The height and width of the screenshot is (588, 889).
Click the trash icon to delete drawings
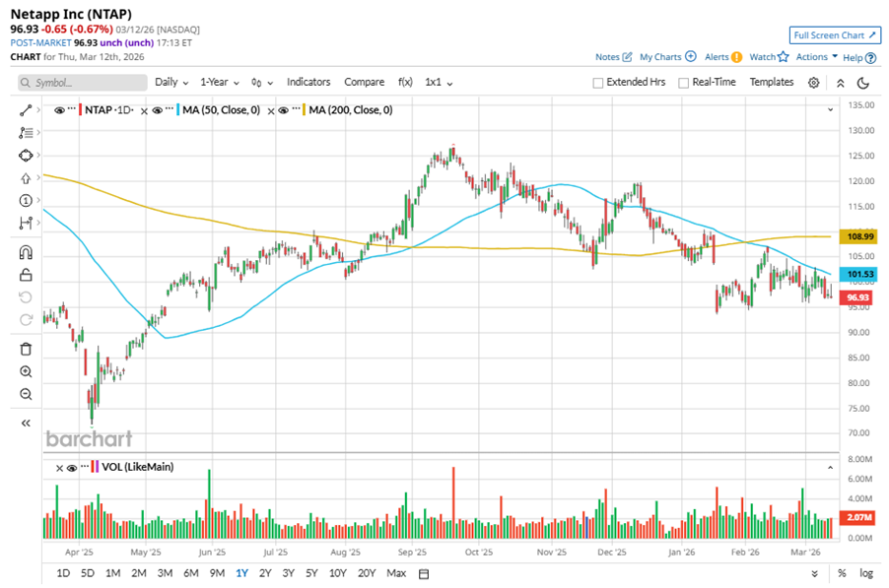click(26, 349)
